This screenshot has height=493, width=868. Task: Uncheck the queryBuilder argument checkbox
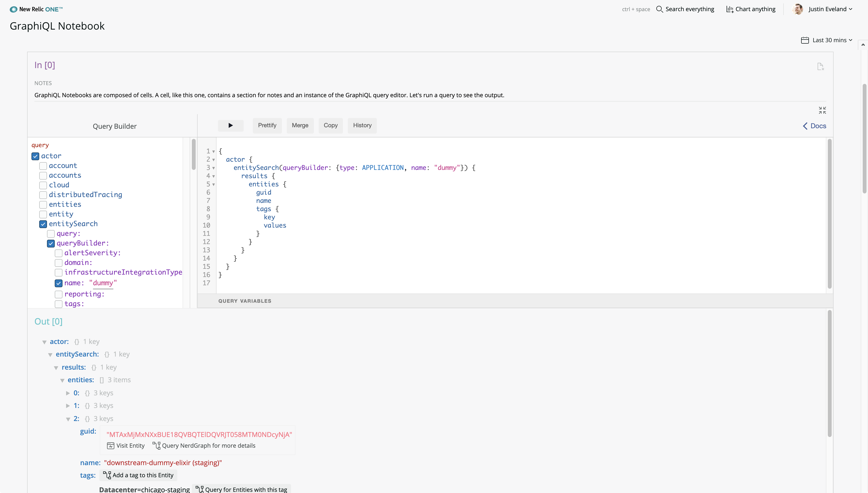pyautogui.click(x=51, y=243)
